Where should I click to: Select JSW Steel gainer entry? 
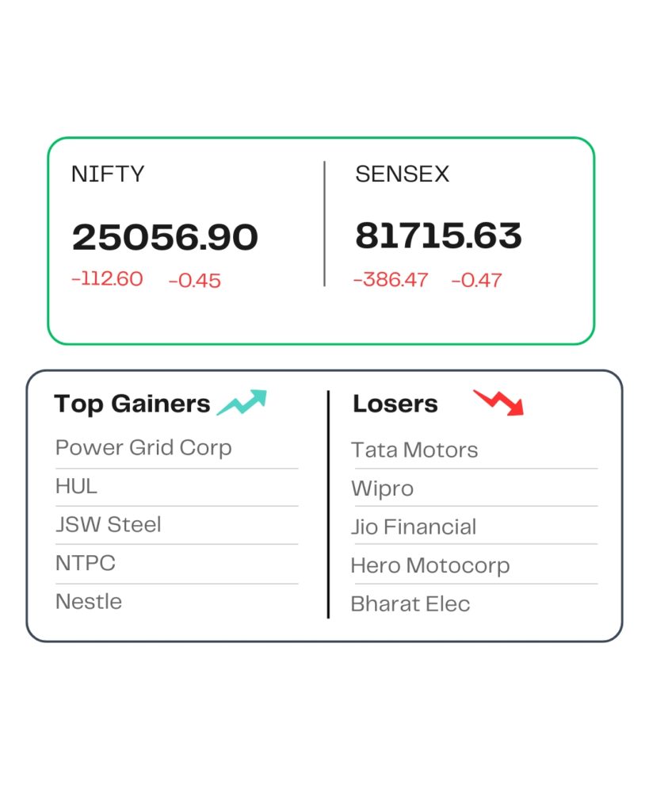108,525
